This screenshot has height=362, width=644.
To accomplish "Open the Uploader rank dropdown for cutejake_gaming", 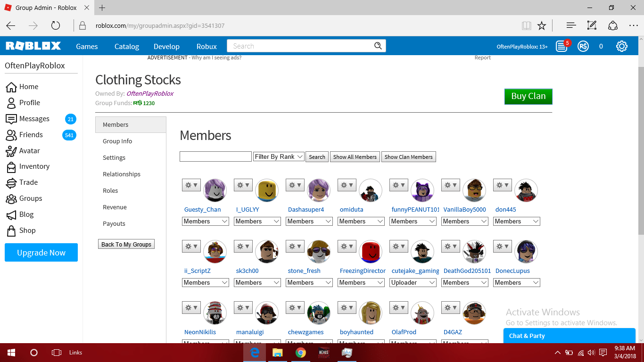I will click(413, 282).
